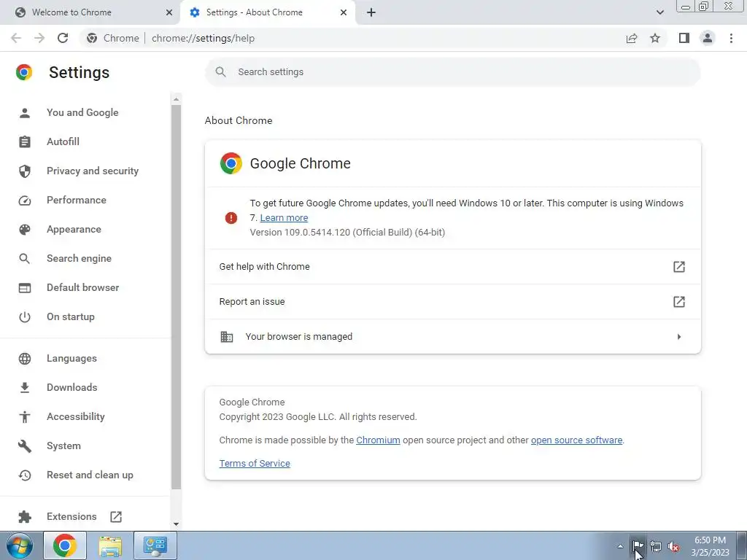This screenshot has height=560, width=747.
Task: Click Action Center flag tray icon
Action: [638, 546]
